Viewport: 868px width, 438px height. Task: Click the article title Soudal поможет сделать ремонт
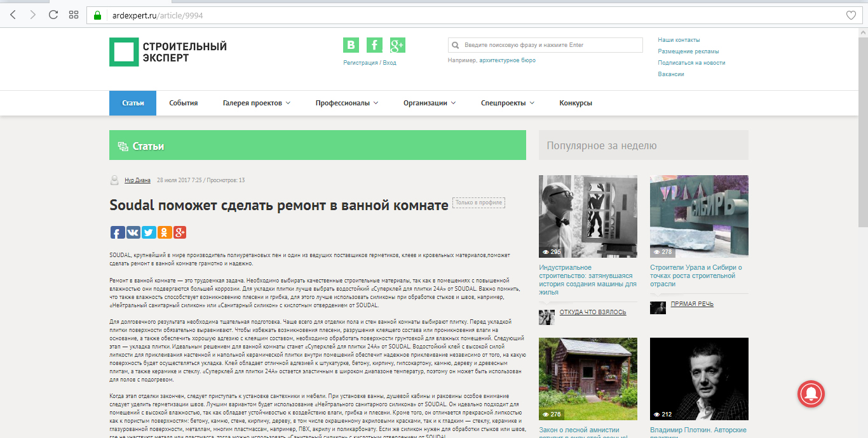279,205
